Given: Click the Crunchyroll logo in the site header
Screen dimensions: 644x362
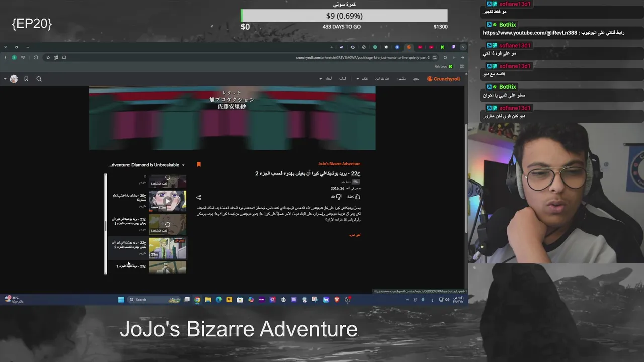Looking at the screenshot, I should [x=443, y=79].
